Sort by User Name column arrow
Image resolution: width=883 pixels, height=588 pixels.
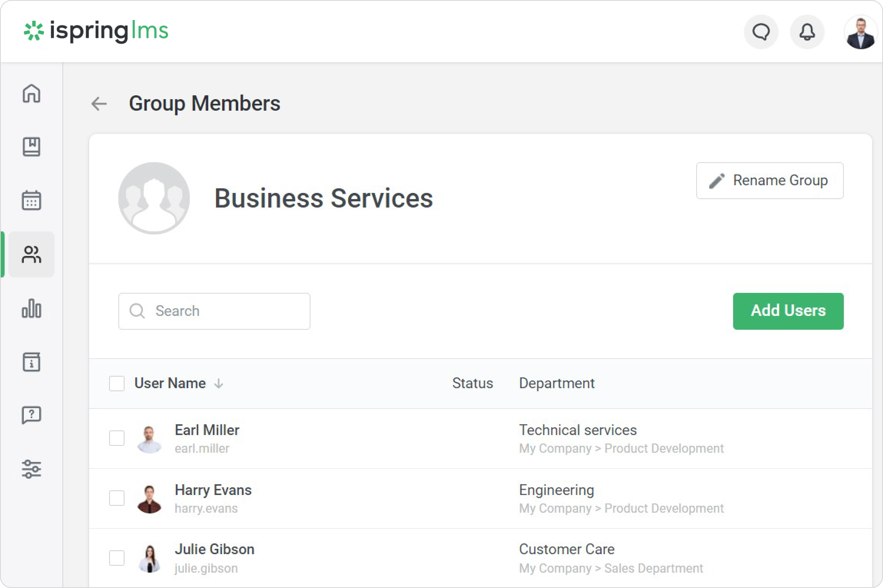(219, 384)
